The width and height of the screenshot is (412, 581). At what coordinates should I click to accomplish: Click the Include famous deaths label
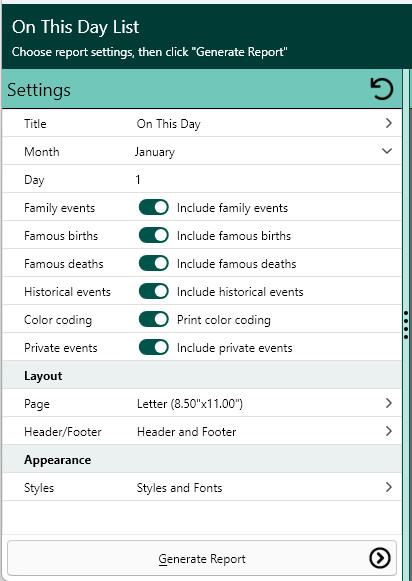click(x=236, y=264)
